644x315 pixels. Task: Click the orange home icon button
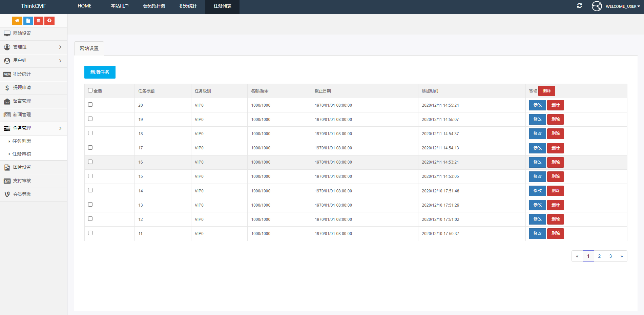[x=17, y=21]
